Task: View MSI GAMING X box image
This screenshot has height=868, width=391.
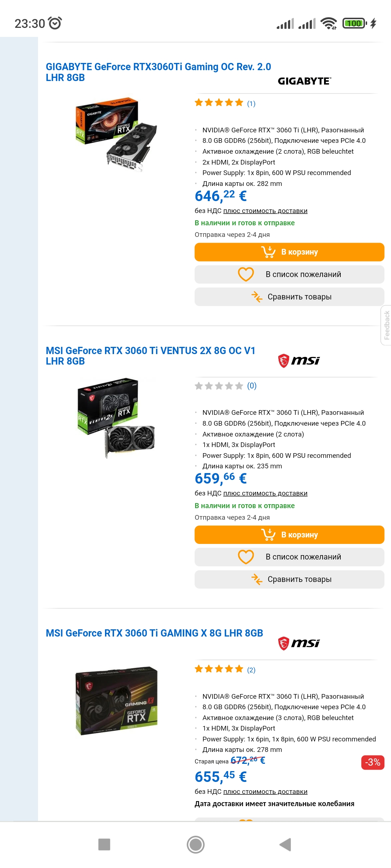Action: (116, 701)
